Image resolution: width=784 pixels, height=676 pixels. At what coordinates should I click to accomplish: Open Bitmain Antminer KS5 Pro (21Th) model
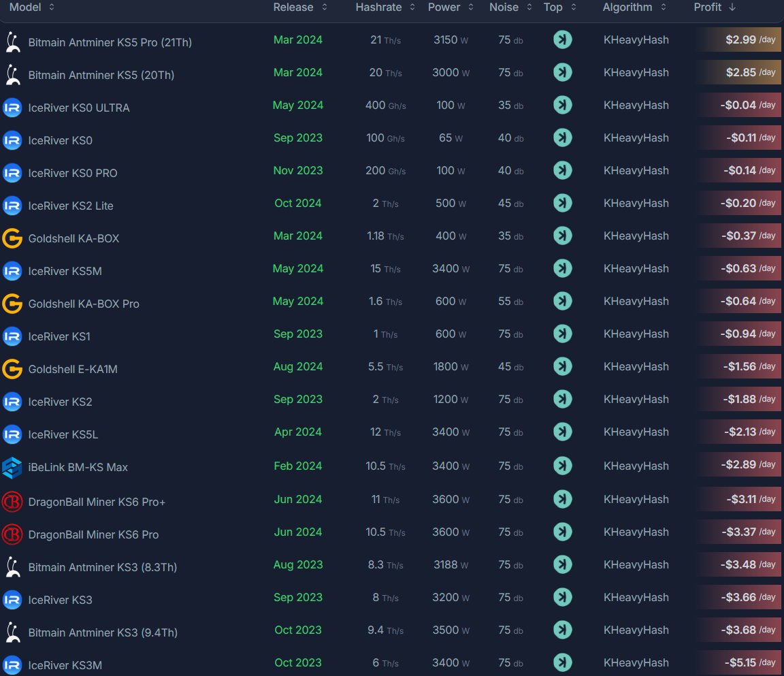tap(110, 42)
